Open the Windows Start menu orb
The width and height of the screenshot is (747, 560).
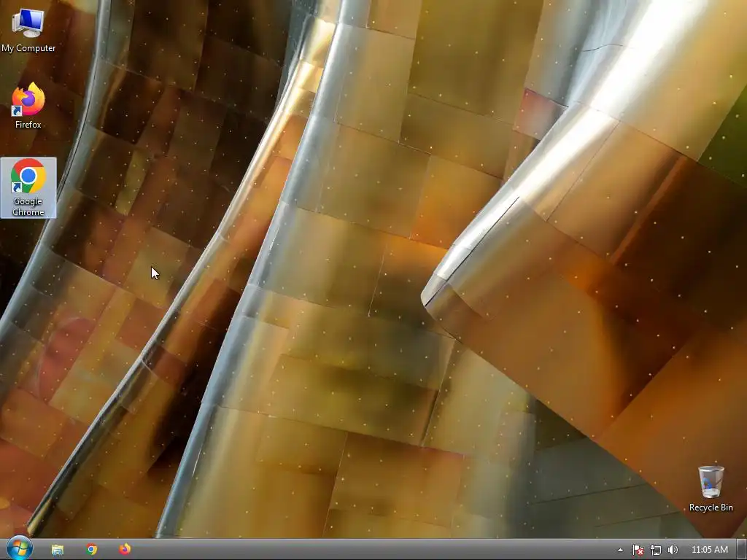coord(19,549)
